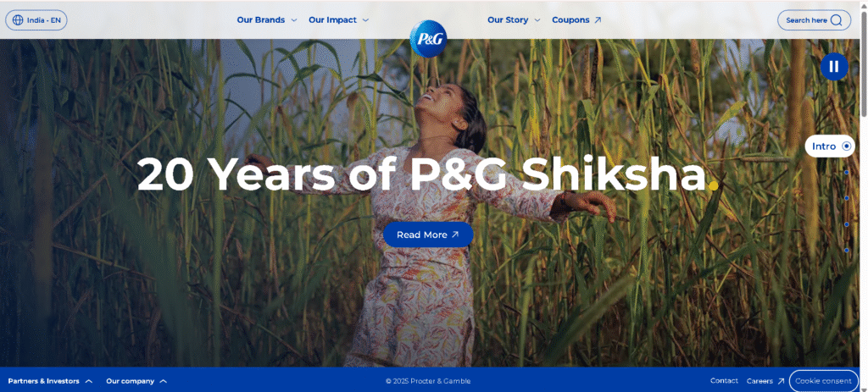Click the globe icon for India - EN

pos(19,20)
